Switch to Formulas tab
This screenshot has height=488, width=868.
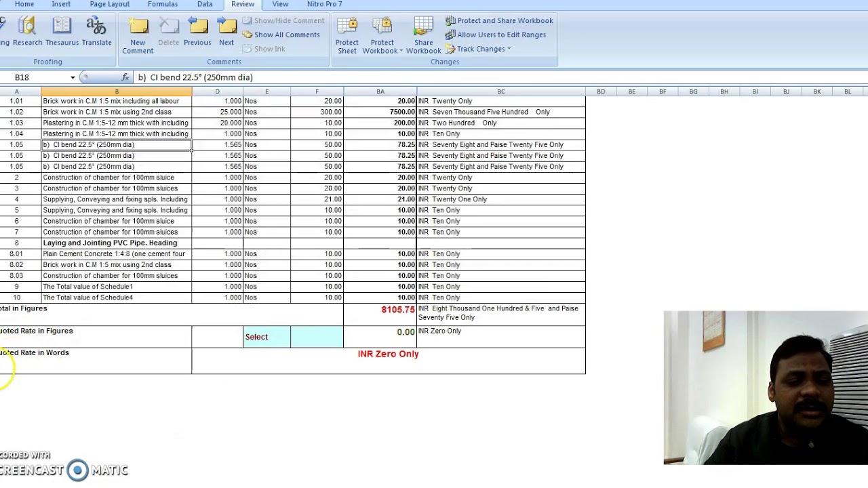(163, 4)
